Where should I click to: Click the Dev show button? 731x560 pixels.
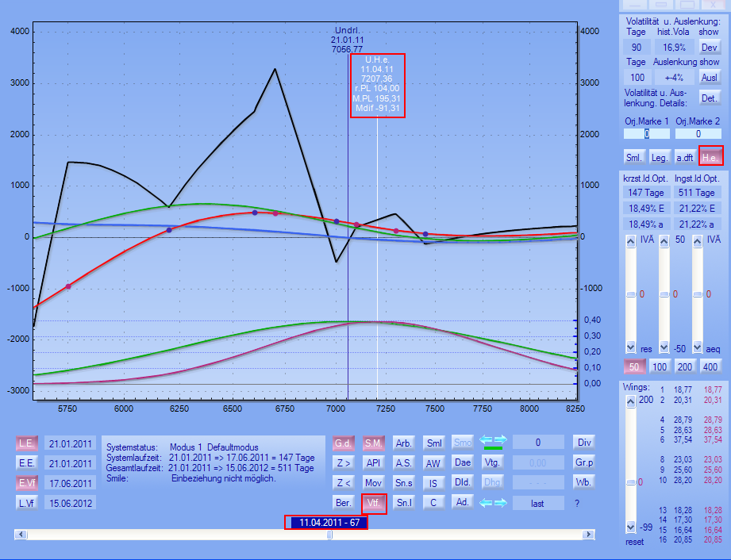708,48
